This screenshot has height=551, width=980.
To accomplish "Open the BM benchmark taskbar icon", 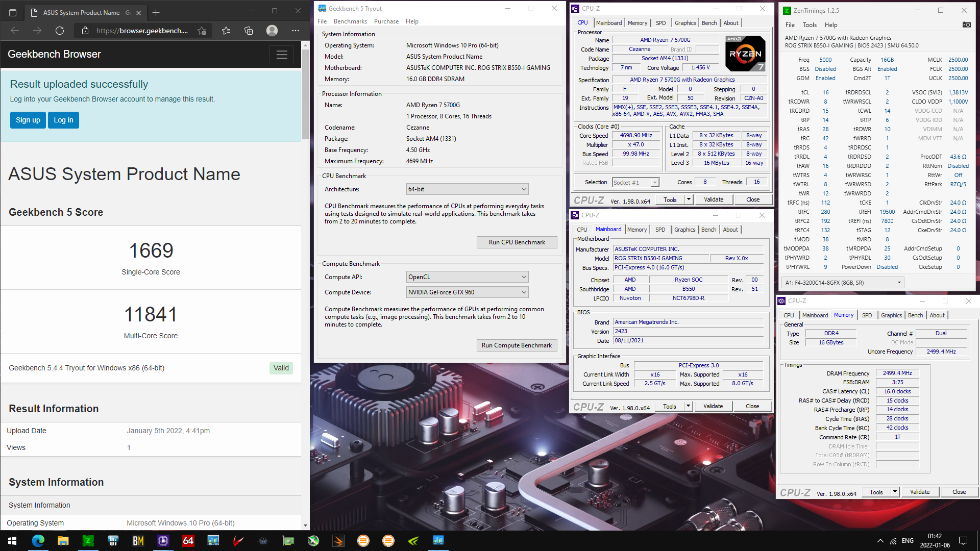I will pyautogui.click(x=138, y=541).
